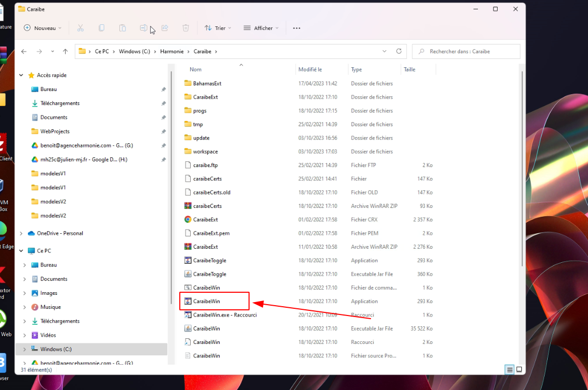Viewport: 588px width, 390px height.
Task: Switch to details view in status bar
Action: (509, 370)
